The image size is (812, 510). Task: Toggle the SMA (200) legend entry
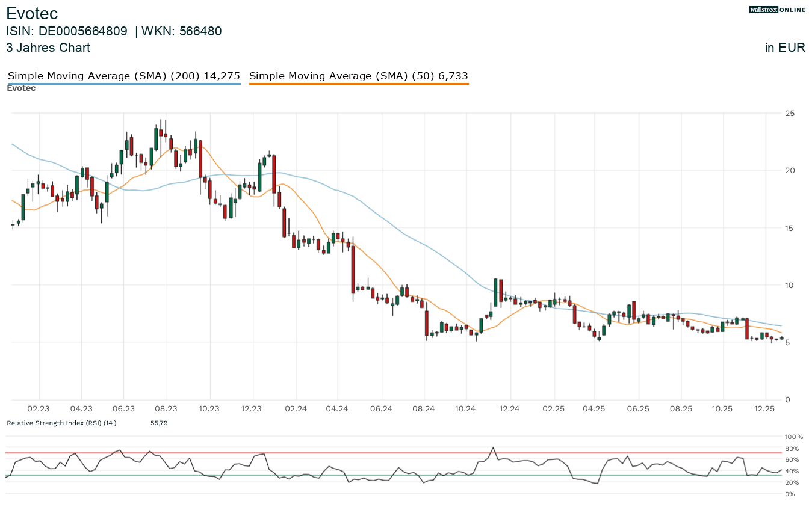[x=124, y=76]
